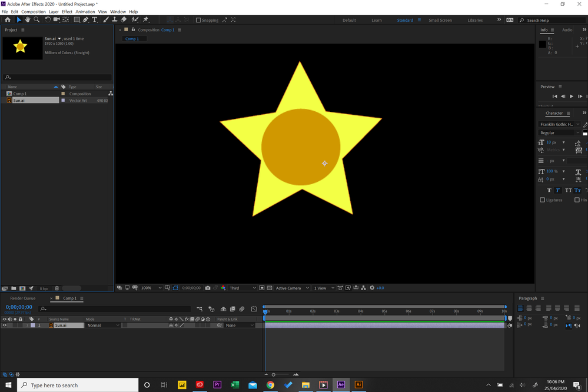Hide the Sun.ai layer with the eye toggle
Screen dimensions: 588x392
(4, 325)
